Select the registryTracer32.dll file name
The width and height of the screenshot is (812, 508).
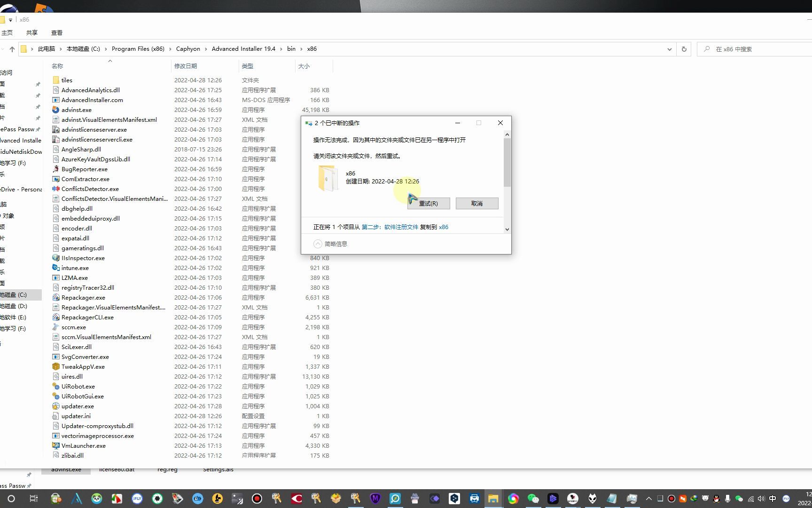pyautogui.click(x=88, y=287)
